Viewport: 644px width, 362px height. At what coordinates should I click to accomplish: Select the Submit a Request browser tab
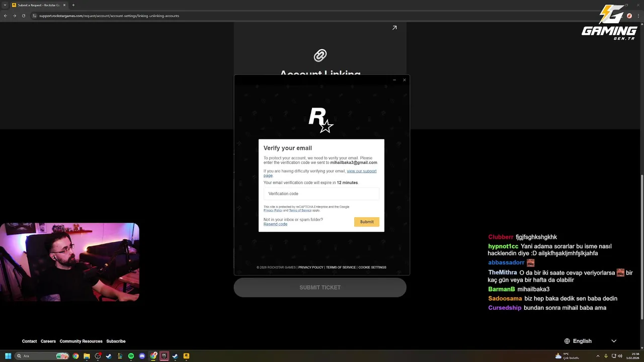click(39, 5)
